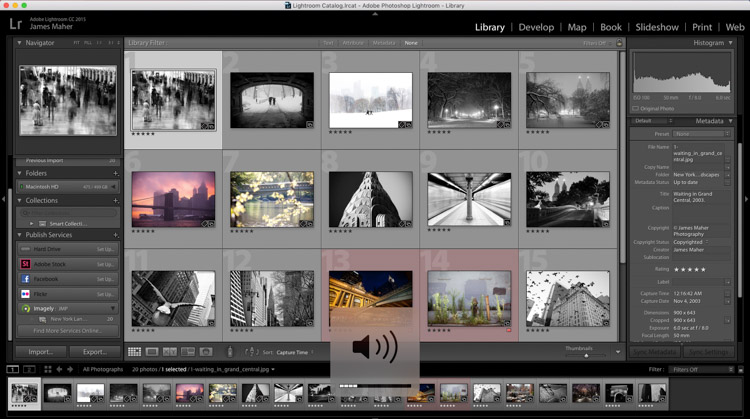Click the Import button
Image resolution: width=750 pixels, height=419 pixels.
coord(41,352)
